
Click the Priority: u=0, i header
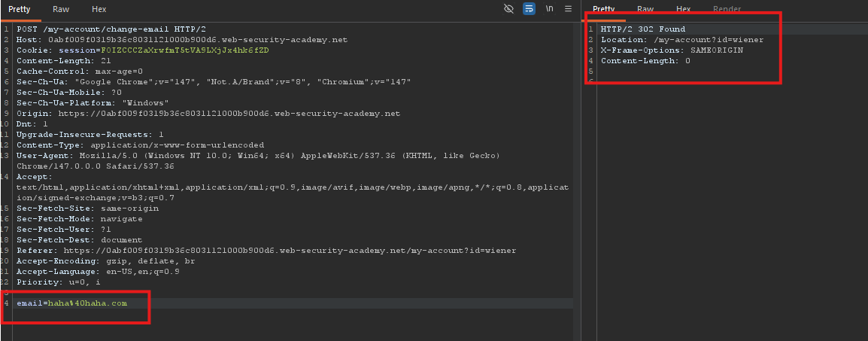(x=59, y=282)
